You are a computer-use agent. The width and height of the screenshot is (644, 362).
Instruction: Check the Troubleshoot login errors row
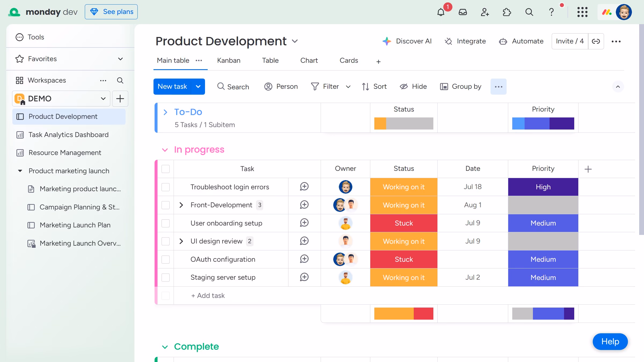[x=166, y=187]
